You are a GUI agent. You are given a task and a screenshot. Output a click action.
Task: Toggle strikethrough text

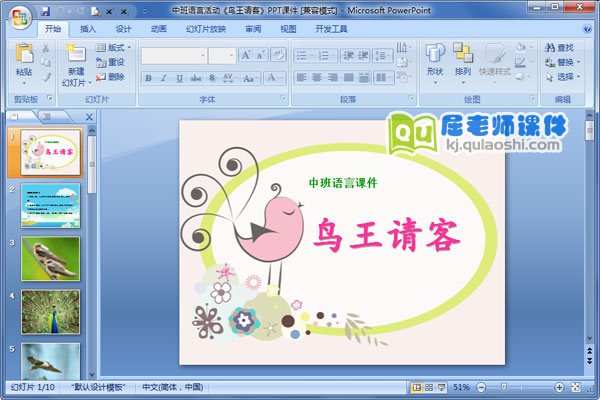(x=196, y=78)
